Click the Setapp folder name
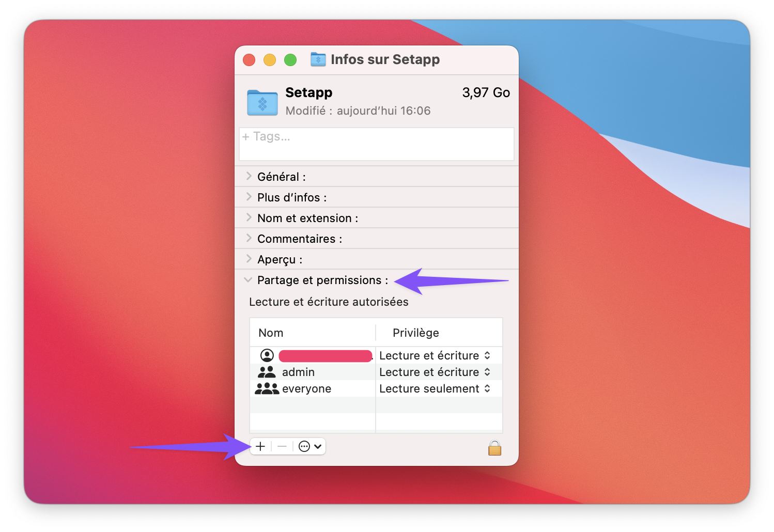 pos(309,92)
